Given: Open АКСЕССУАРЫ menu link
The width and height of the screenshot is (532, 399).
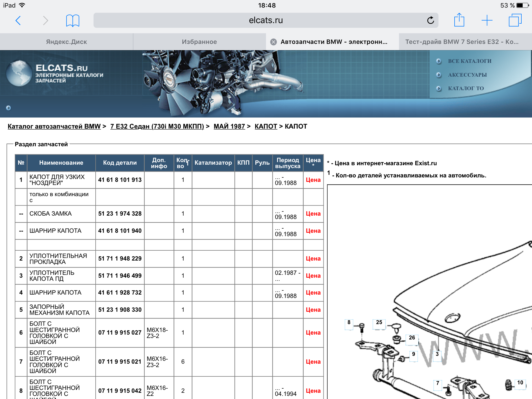Looking at the screenshot, I should [x=467, y=75].
